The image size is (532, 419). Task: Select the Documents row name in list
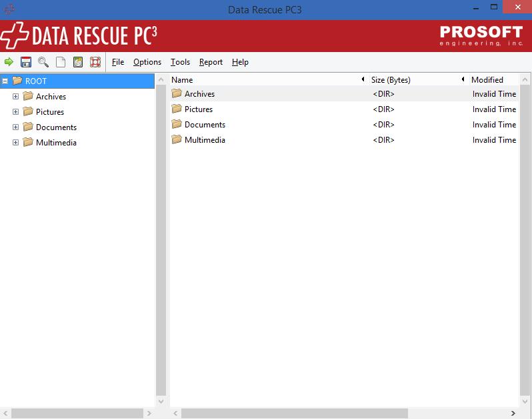click(x=205, y=124)
